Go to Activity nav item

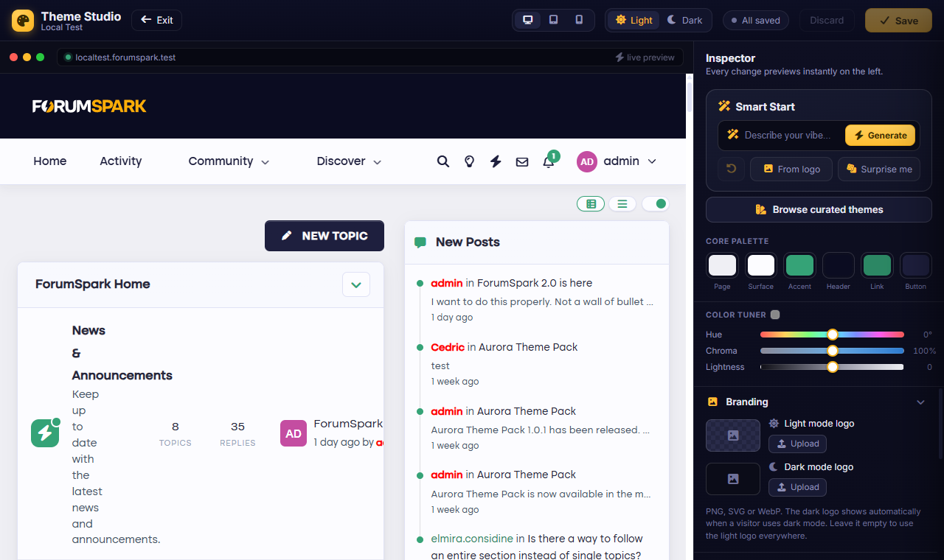[121, 161]
